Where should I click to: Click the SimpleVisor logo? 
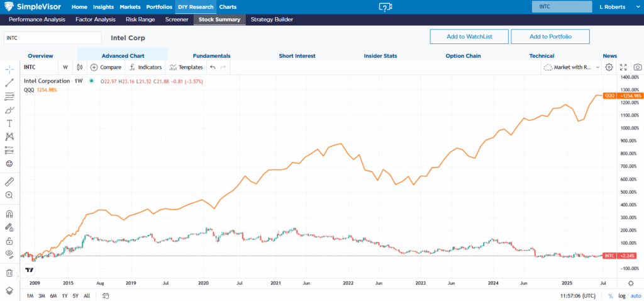click(32, 7)
